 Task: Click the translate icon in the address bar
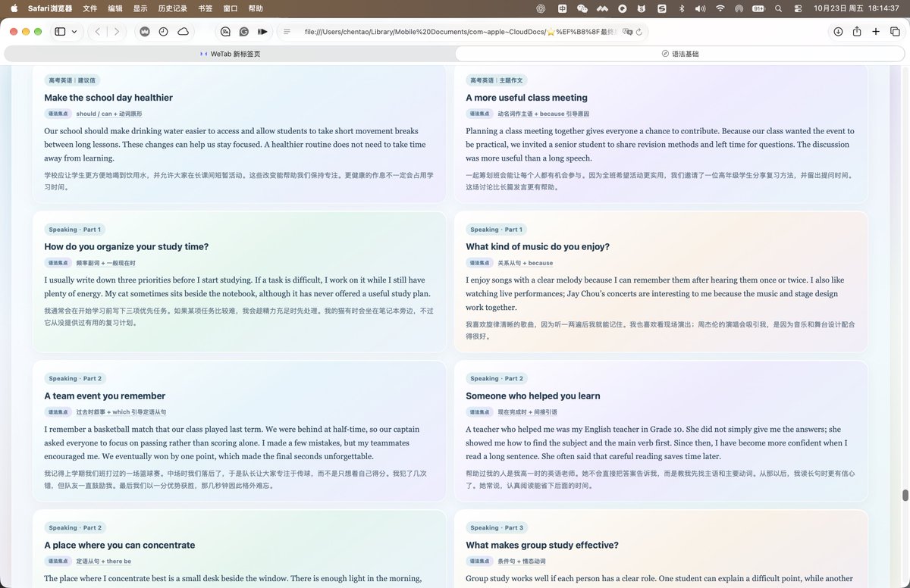tap(627, 32)
